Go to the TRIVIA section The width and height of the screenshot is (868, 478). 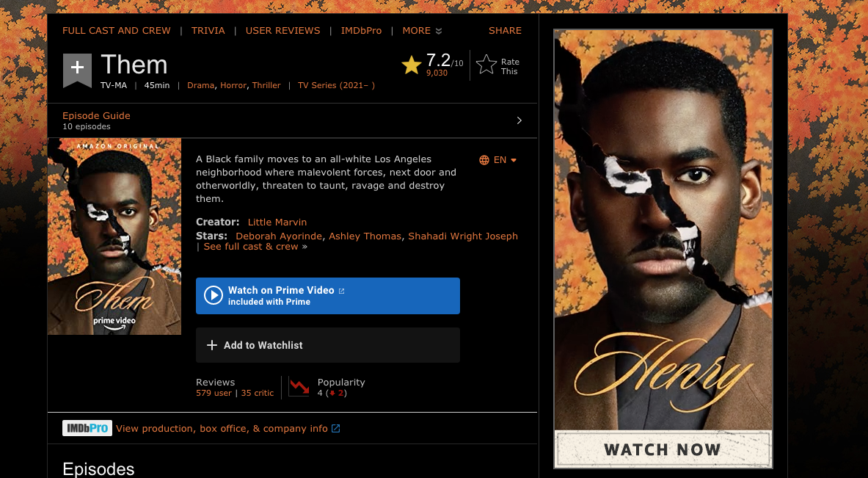[208, 31]
